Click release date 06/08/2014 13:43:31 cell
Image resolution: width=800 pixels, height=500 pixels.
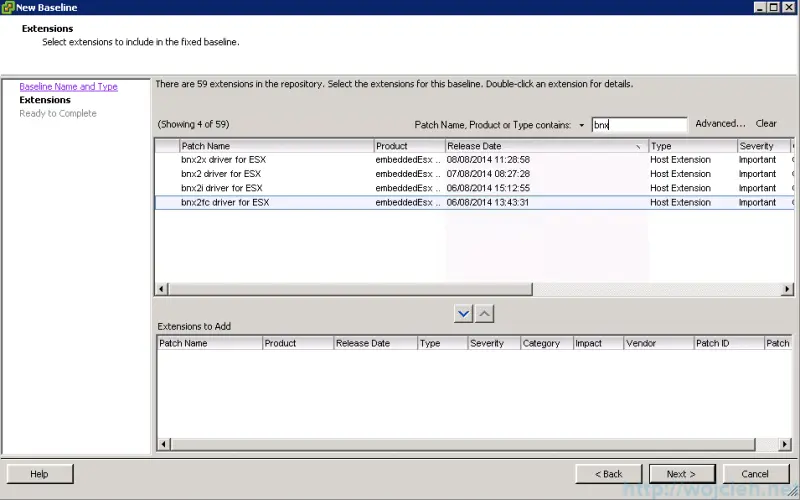pos(488,203)
